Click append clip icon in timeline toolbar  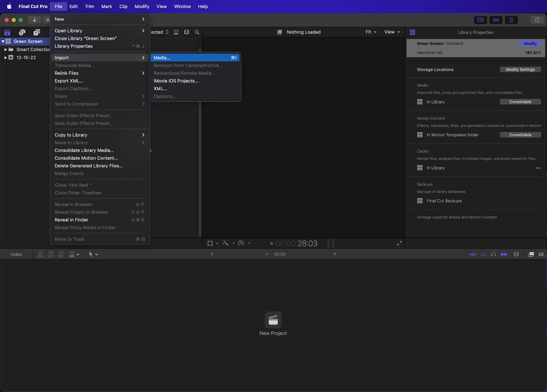click(x=61, y=254)
